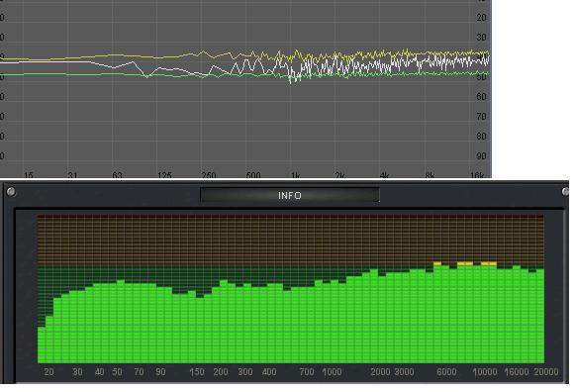Click the 60 dB label on right scale
Viewport: 574px width, 392px height.
pyautogui.click(x=481, y=97)
